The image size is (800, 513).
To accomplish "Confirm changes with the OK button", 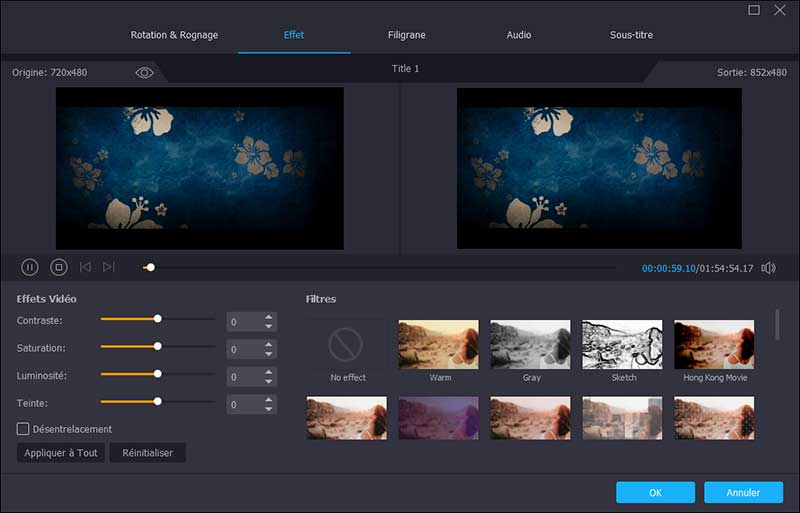I will coord(655,492).
